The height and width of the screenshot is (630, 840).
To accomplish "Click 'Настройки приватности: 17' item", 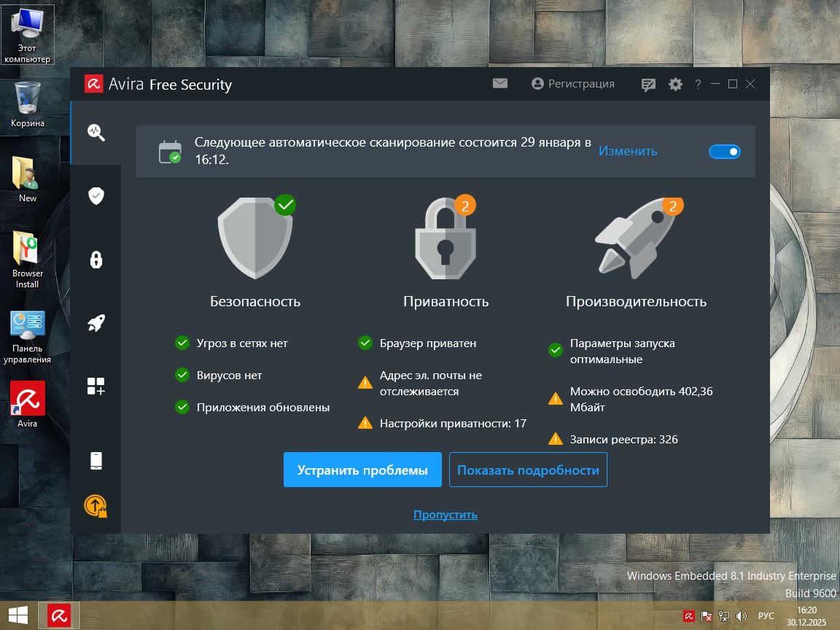I will click(442, 423).
